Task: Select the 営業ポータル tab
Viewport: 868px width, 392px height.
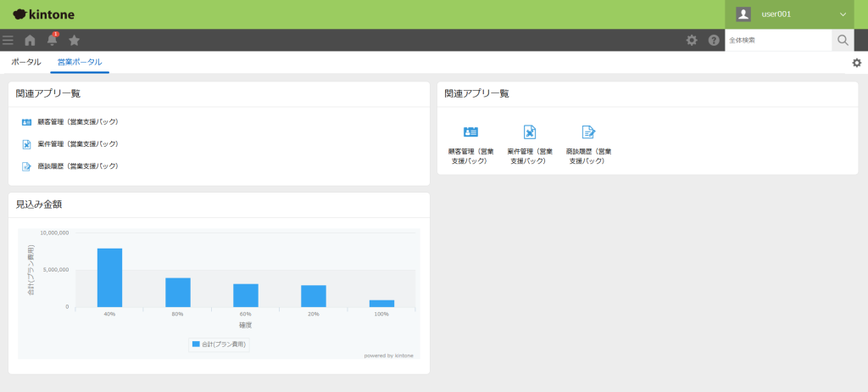Action: point(80,62)
